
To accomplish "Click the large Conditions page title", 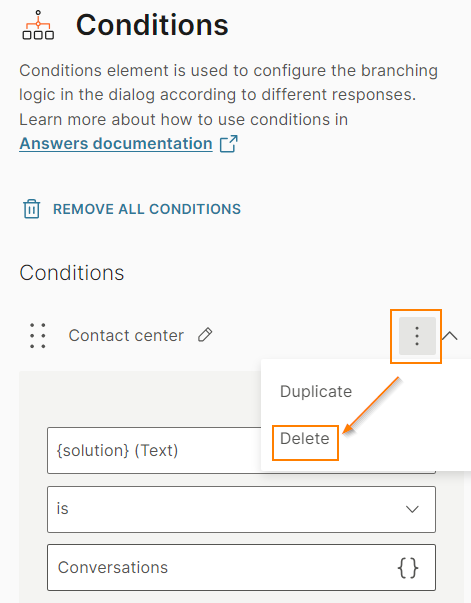I will point(152,25).
